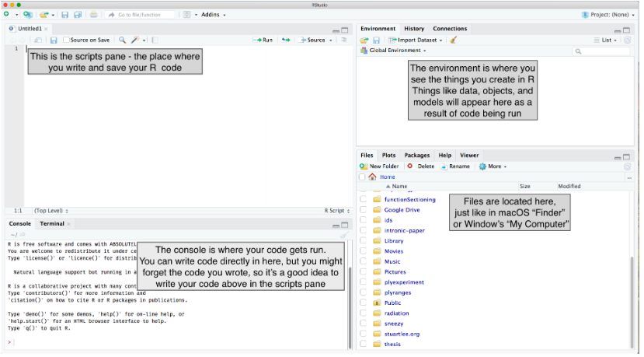644x357 pixels.
Task: Click the workspace panes grid icon
Action: [x=187, y=15]
